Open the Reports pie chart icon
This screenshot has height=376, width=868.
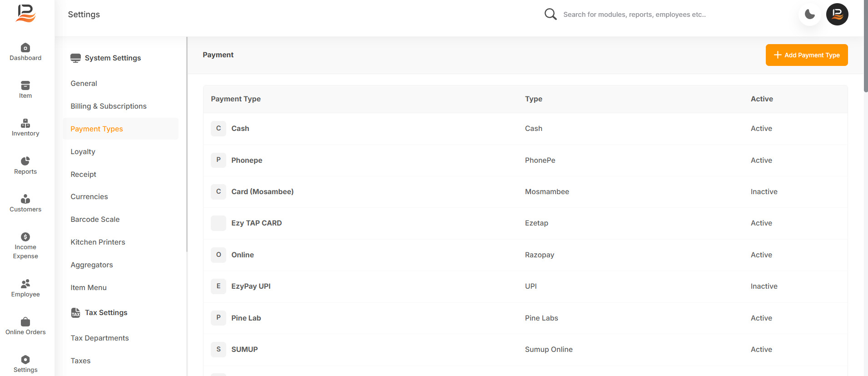tap(25, 161)
